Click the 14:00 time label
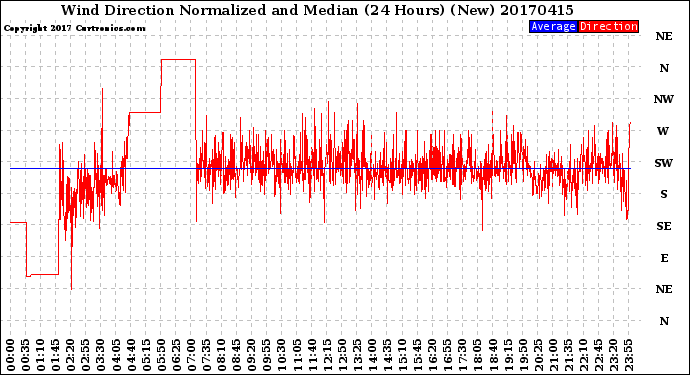The width and height of the screenshot is (690, 375). [373, 355]
